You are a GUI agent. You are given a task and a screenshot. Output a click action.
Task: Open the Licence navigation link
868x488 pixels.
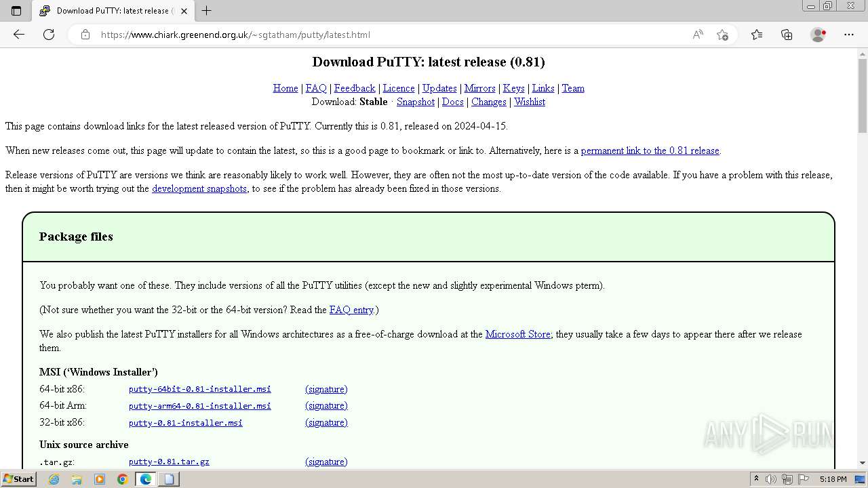pyautogui.click(x=399, y=88)
